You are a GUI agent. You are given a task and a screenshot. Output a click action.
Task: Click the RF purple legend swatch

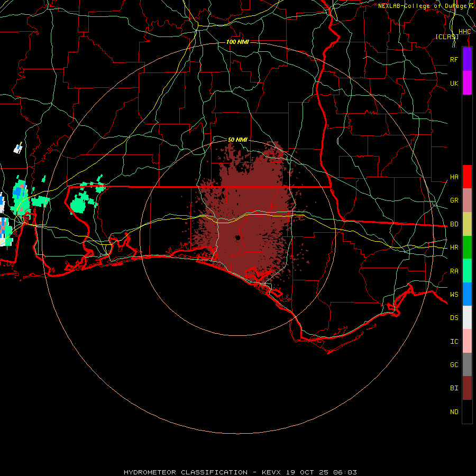(x=467, y=59)
